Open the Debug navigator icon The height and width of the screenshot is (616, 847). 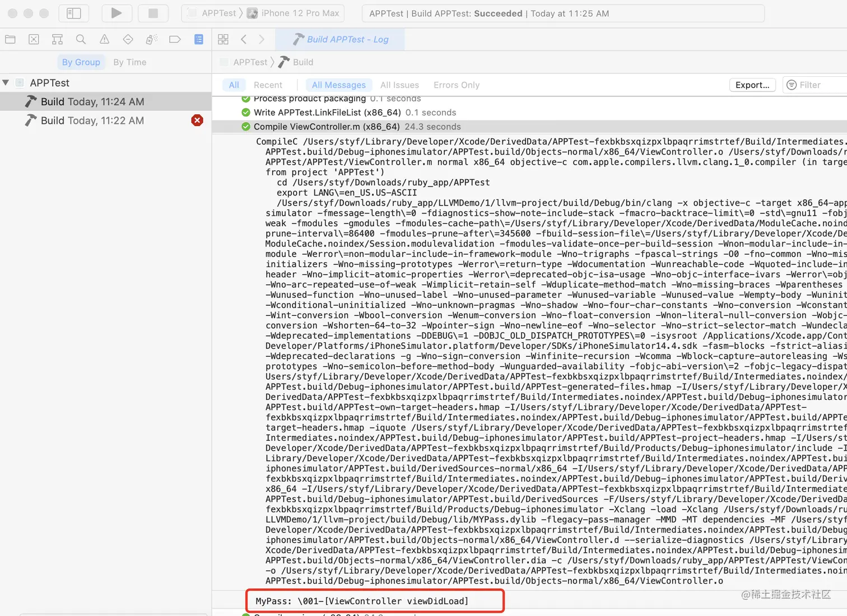point(151,39)
